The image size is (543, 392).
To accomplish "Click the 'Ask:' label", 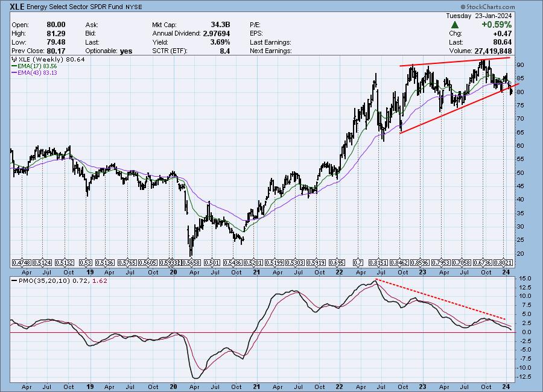I will pos(92,25).
